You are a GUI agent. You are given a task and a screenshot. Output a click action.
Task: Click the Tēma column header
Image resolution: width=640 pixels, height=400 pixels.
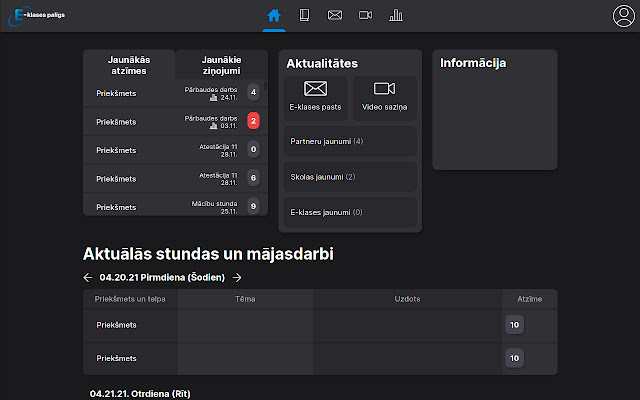pos(245,299)
